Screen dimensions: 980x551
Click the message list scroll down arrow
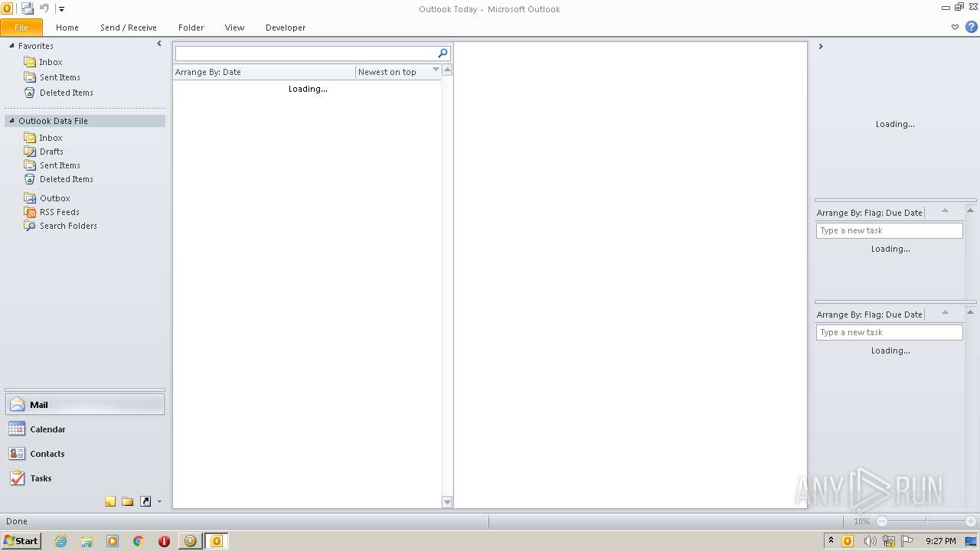coord(448,502)
